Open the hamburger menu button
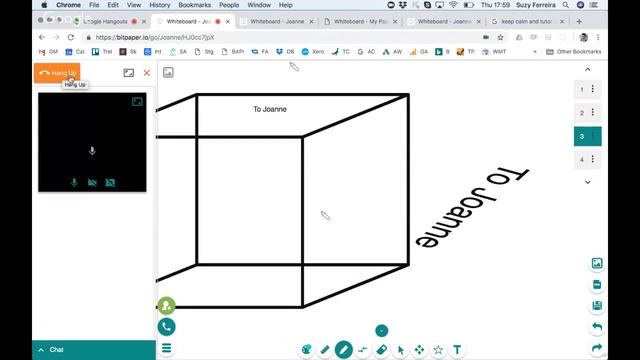Screen dimensions: 640x360 (x=167, y=348)
